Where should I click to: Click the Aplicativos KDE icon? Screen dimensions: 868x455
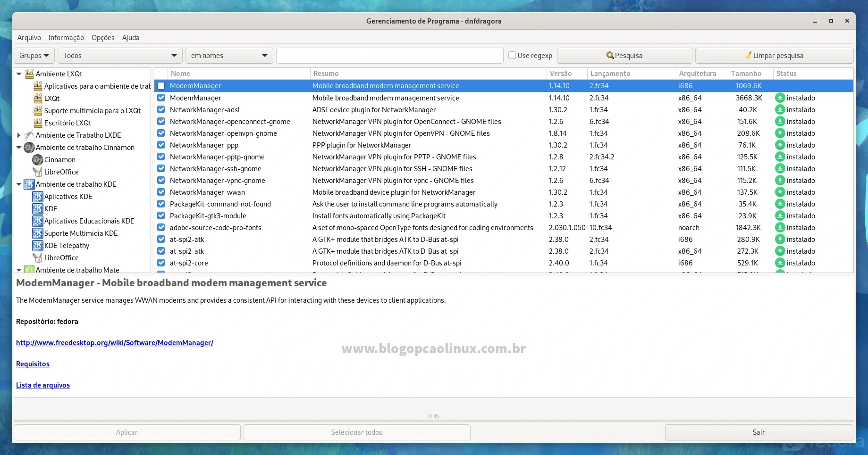(38, 196)
